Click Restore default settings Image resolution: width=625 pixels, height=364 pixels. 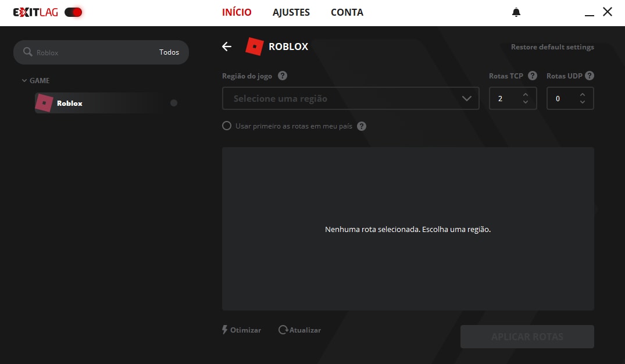click(x=552, y=47)
